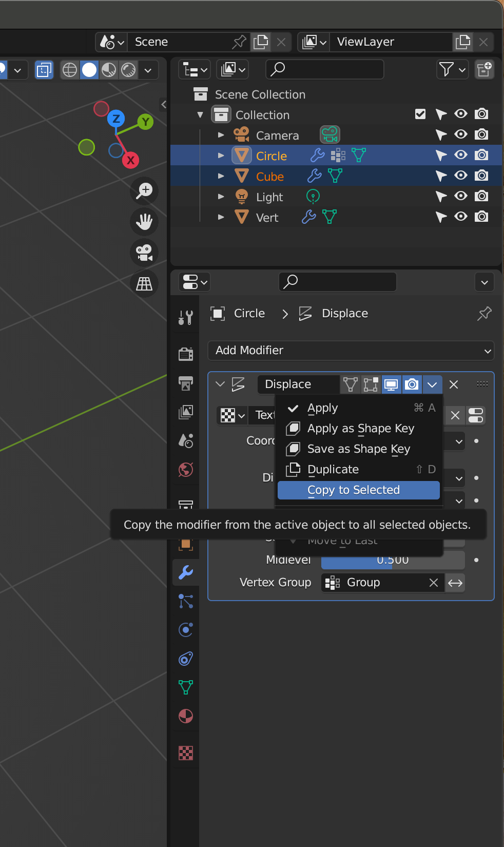Open Object Constraints properties tab
Viewport: 504px width, 847px height.
click(x=186, y=659)
